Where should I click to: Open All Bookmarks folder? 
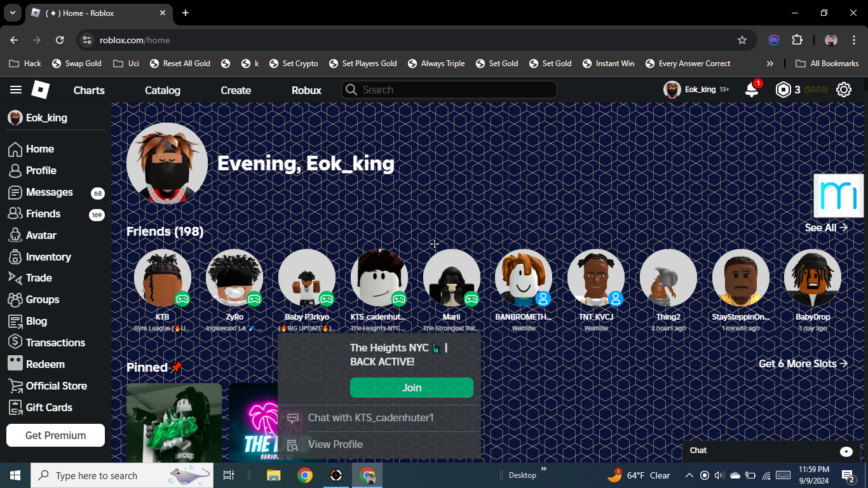click(x=827, y=64)
